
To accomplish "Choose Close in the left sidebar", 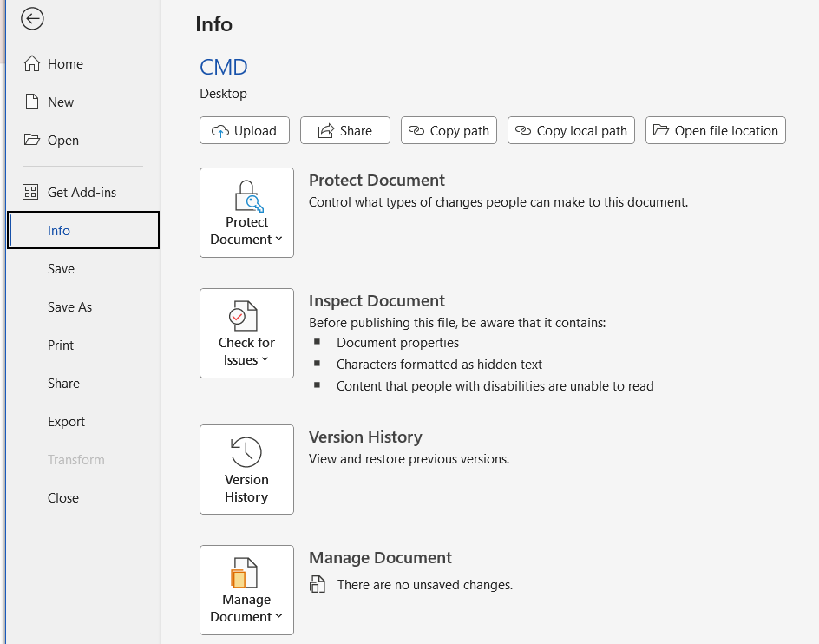I will coord(63,498).
